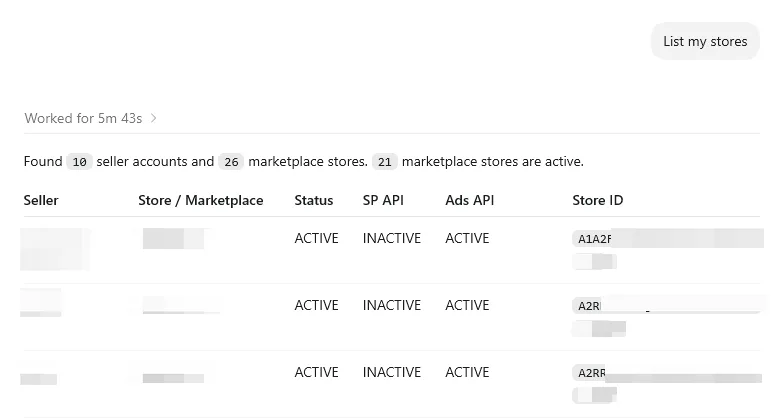The image size is (780, 418).
Task: Click the Store ID starting with 'A1A2'
Action: pyautogui.click(x=668, y=239)
